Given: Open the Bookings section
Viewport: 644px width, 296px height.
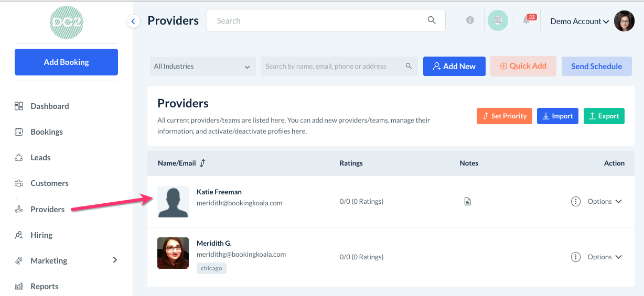Looking at the screenshot, I should (x=46, y=132).
